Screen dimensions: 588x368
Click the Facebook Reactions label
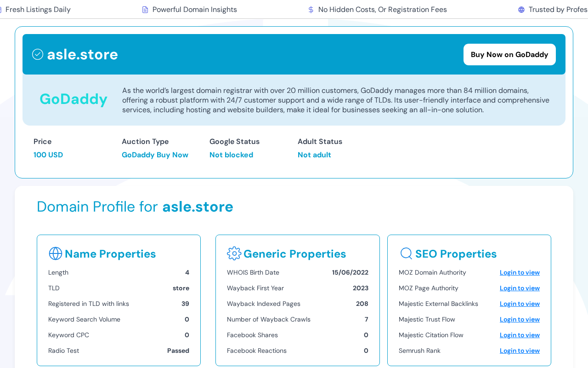(257, 351)
